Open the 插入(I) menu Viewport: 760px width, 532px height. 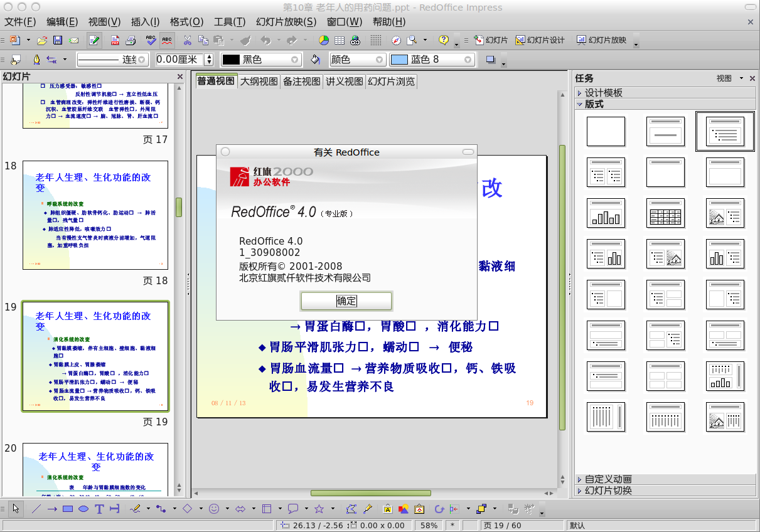[145, 22]
